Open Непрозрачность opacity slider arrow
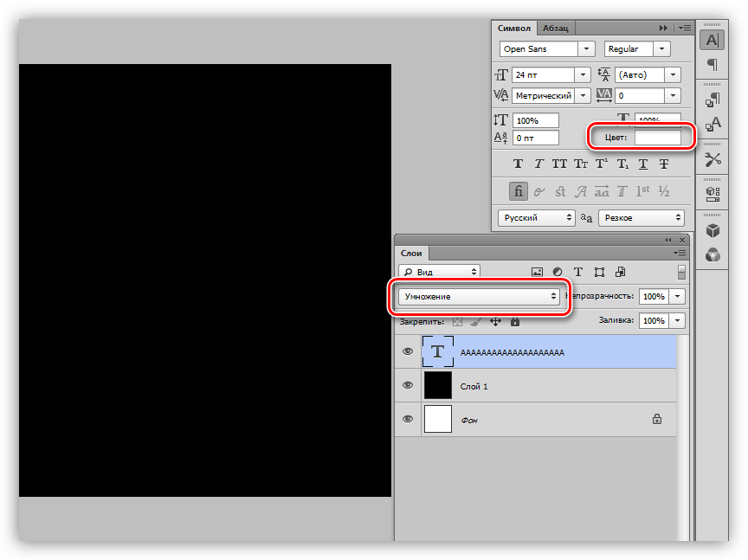This screenshot has height=560, width=748. 677,296
